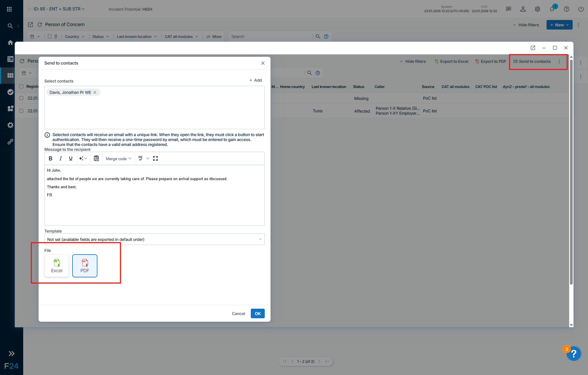Image resolution: width=588 pixels, height=375 pixels.
Task: Select Excel file format
Action: coord(57,266)
